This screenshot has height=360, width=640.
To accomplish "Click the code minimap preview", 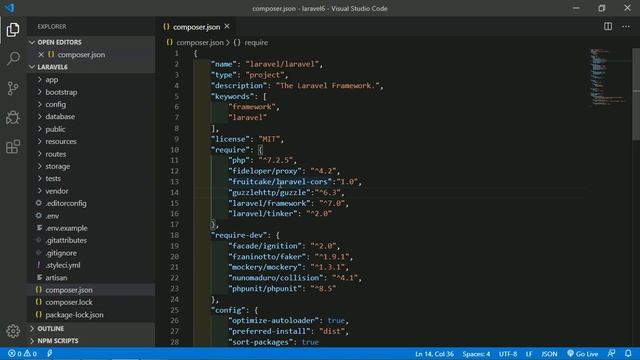I will point(608,78).
